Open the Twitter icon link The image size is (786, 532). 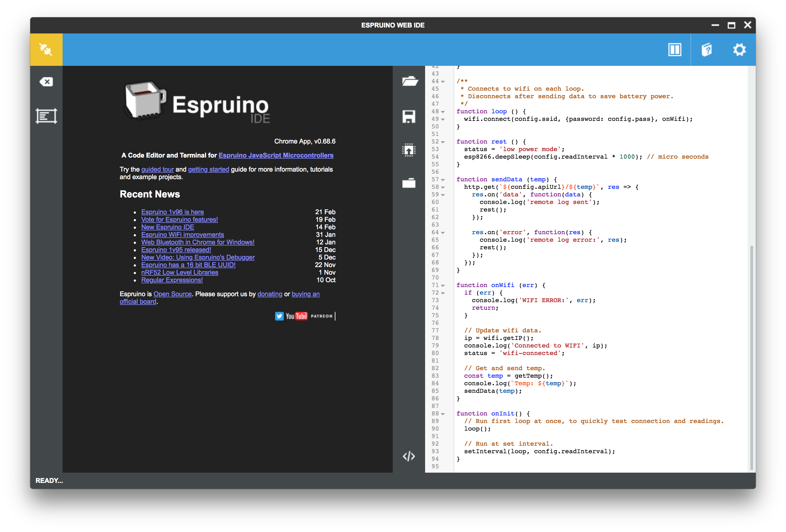coord(279,316)
